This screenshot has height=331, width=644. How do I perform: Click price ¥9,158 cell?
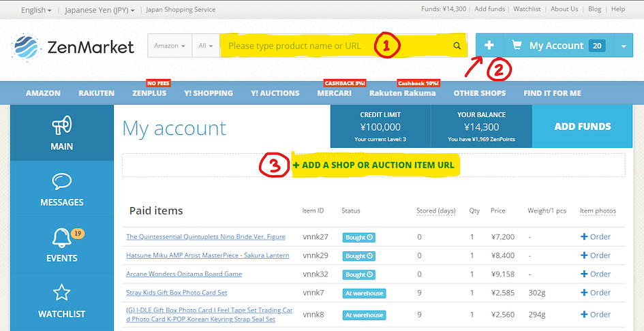click(x=503, y=274)
